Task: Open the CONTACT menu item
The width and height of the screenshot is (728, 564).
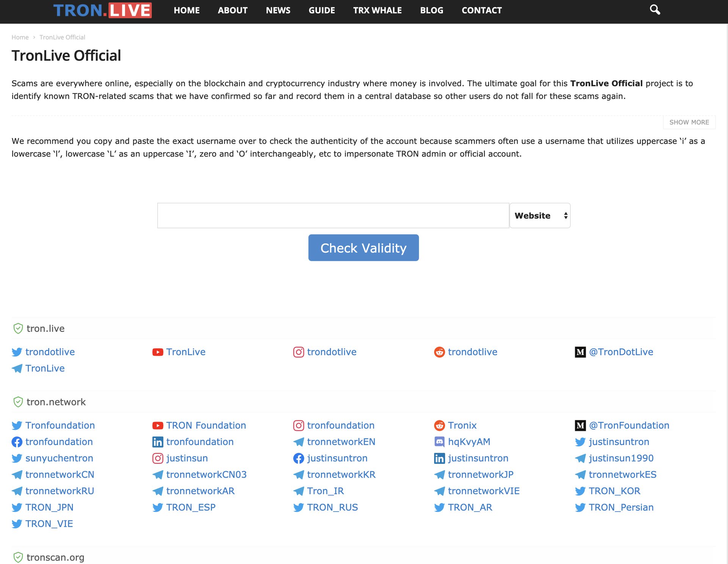Action: [x=482, y=10]
